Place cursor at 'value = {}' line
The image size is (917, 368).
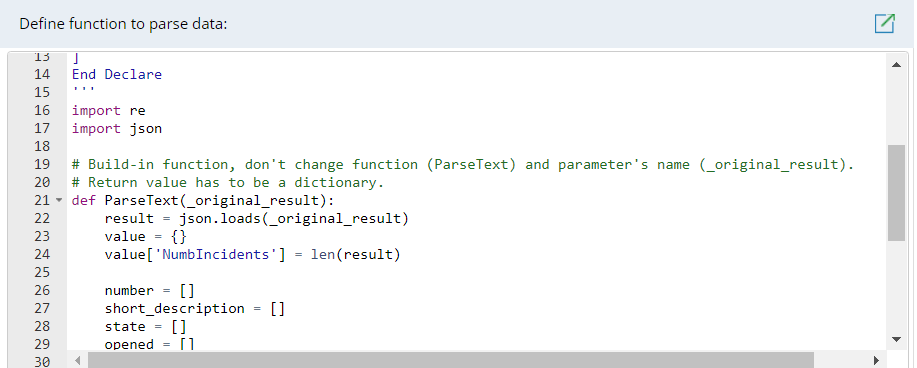[x=146, y=236]
